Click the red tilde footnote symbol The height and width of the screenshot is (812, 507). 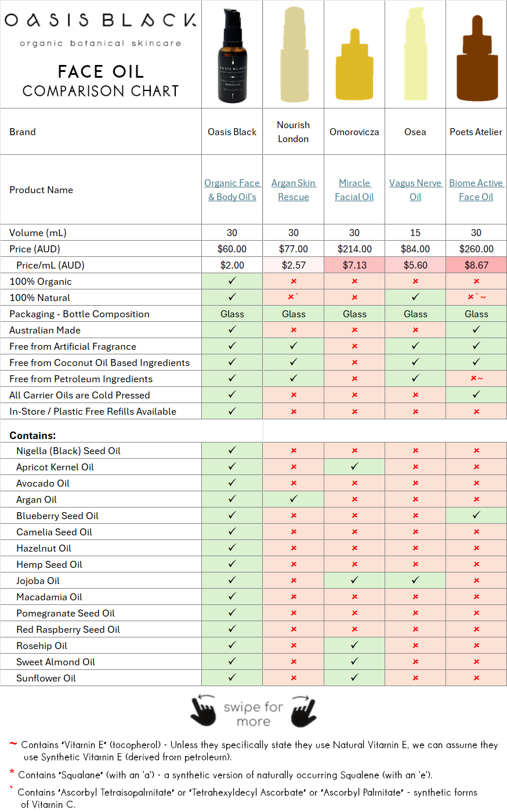13,744
